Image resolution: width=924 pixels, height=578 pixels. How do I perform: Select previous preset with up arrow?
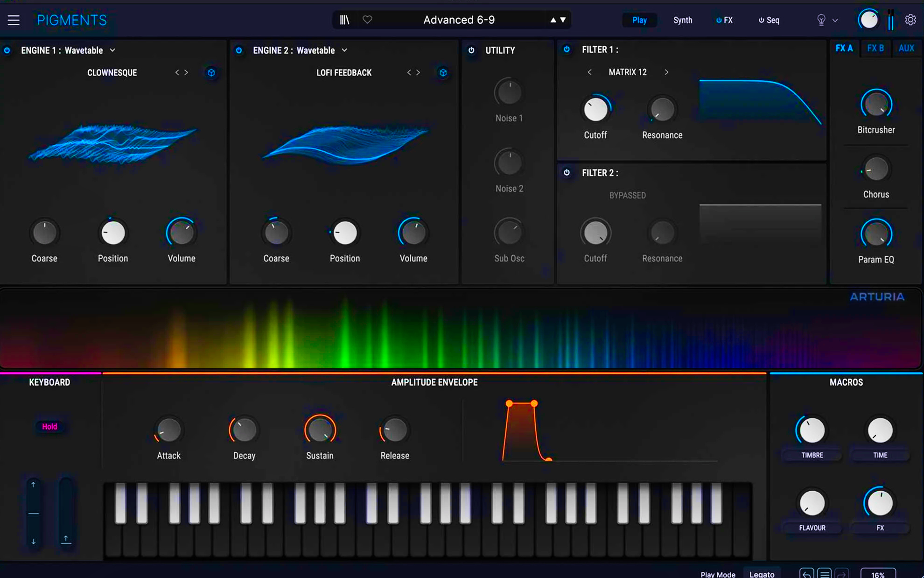(x=553, y=20)
